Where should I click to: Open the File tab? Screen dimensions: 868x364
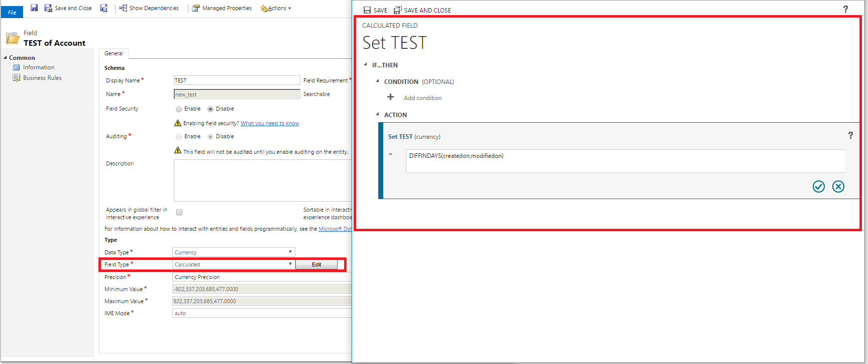[12, 13]
